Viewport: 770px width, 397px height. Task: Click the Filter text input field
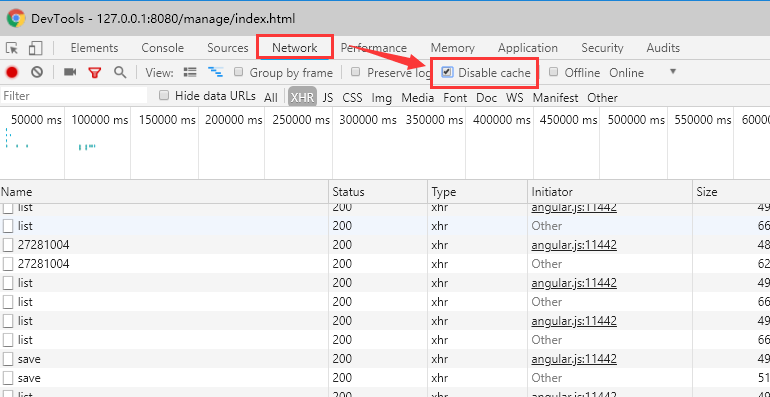pos(74,96)
